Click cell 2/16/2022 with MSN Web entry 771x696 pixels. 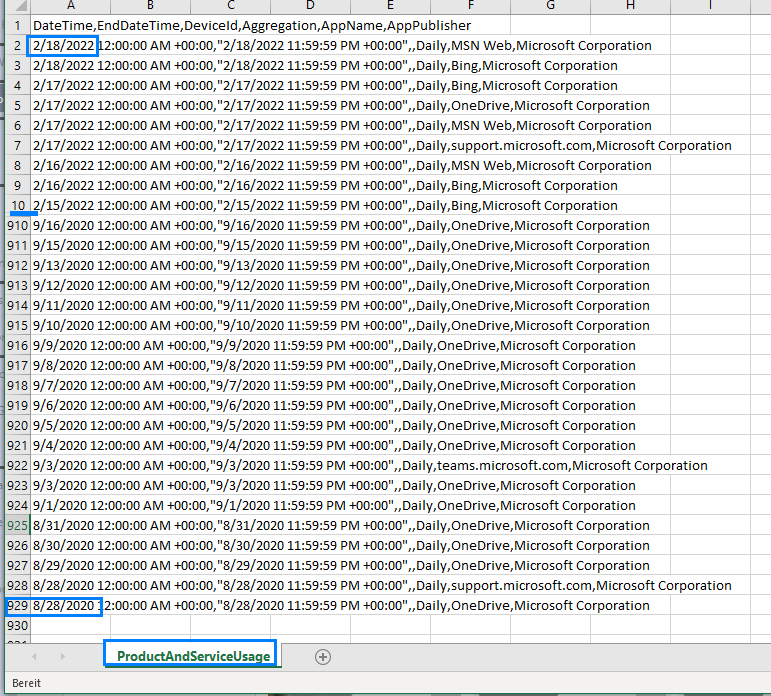pos(342,166)
